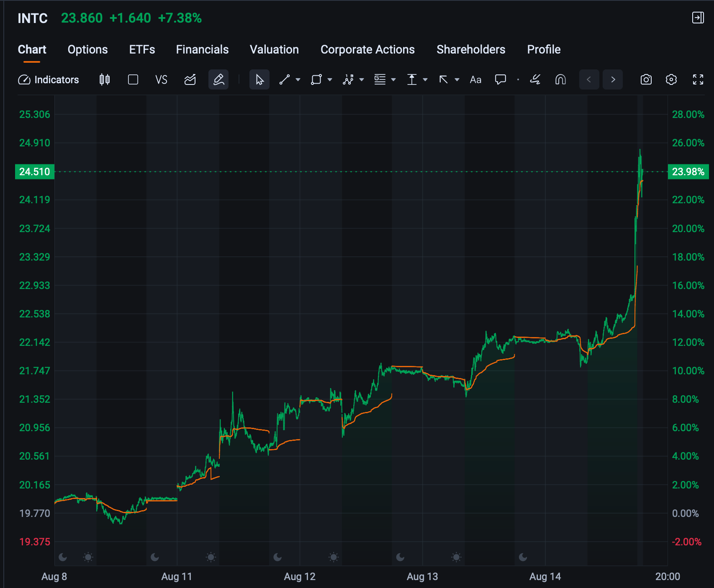Open the Valuation tab

pyautogui.click(x=274, y=49)
